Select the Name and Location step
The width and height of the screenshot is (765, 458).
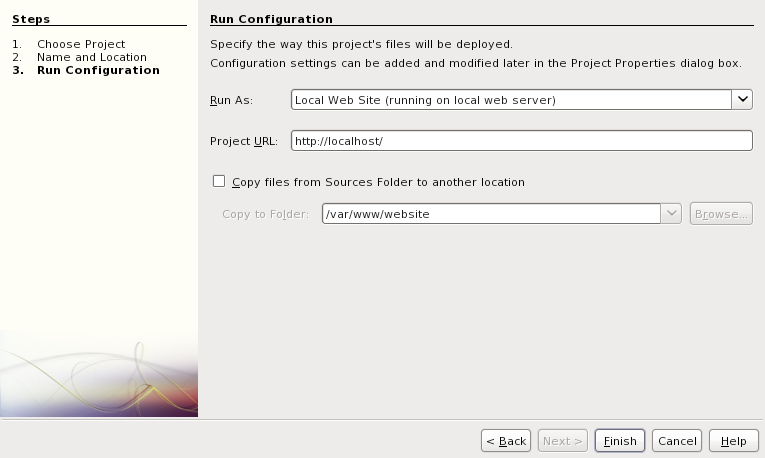click(x=92, y=57)
